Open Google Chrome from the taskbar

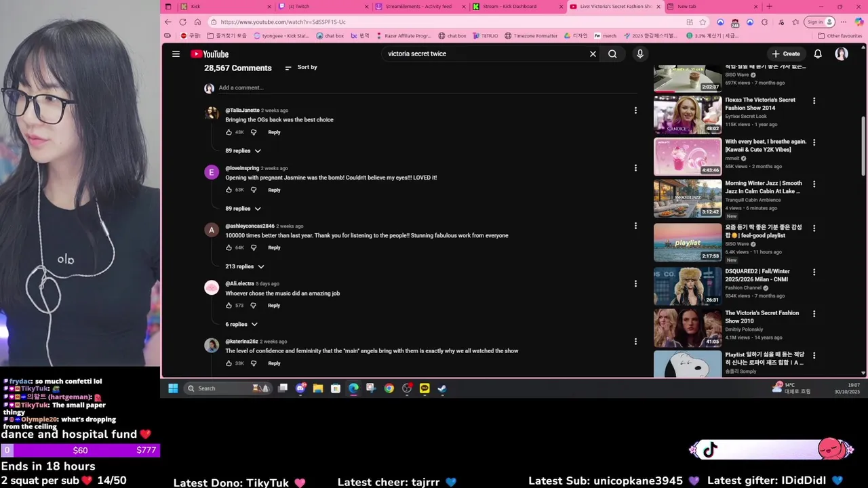click(389, 388)
